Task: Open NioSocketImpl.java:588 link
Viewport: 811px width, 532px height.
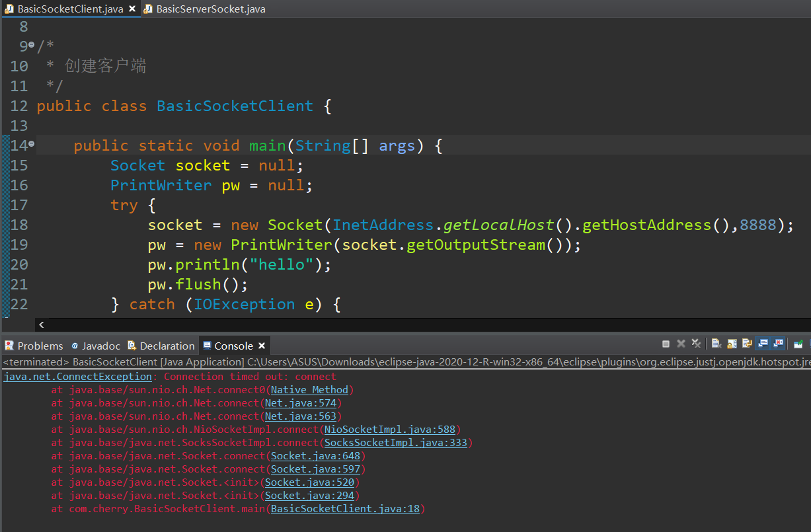Action: point(390,430)
